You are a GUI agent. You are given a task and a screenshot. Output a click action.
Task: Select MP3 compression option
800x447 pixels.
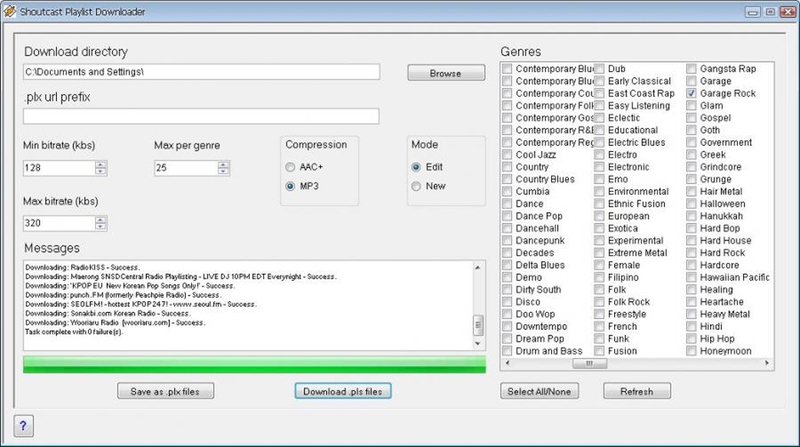[x=290, y=186]
